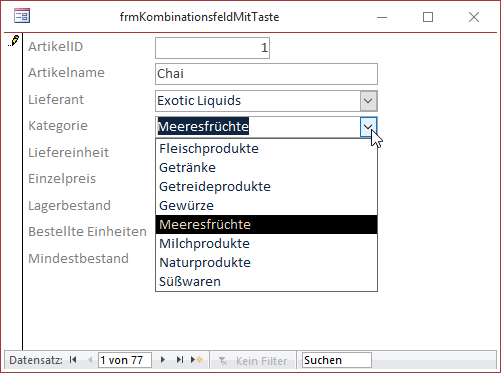Viewport: 501px width, 373px height.
Task: Click the Mindestbestand label
Action: click(x=78, y=258)
